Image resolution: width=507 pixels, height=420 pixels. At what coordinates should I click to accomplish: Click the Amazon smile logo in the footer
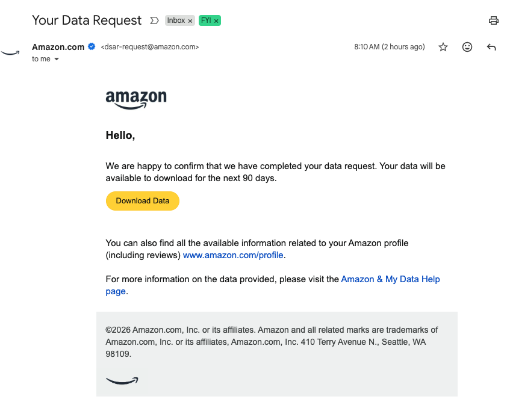click(122, 380)
